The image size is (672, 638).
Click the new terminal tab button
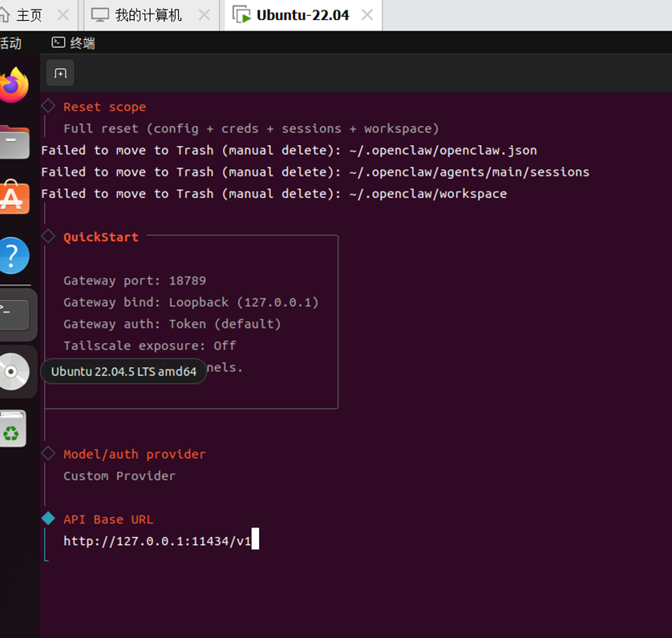click(60, 73)
